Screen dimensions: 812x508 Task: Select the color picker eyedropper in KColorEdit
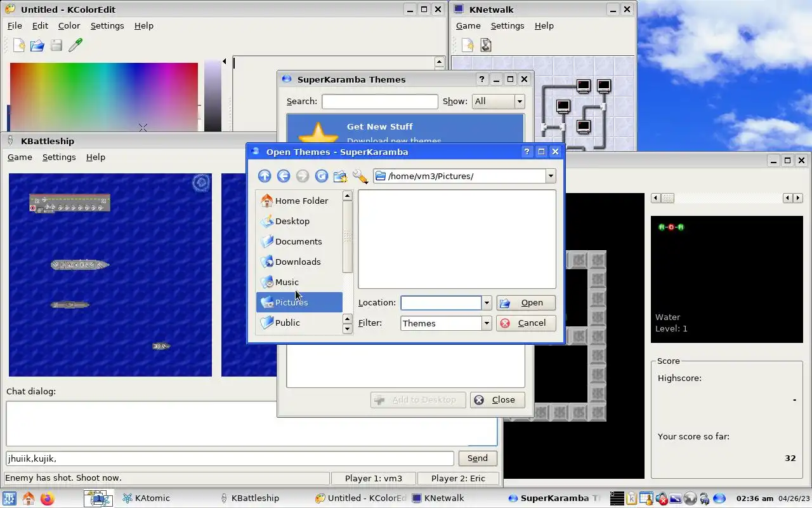click(75, 45)
